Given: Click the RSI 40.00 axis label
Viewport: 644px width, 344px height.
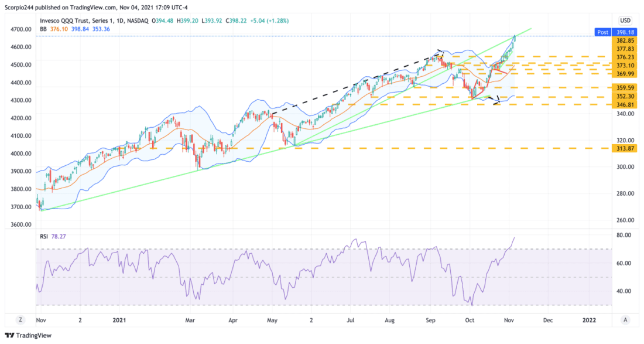Looking at the screenshot, I should pos(624,291).
